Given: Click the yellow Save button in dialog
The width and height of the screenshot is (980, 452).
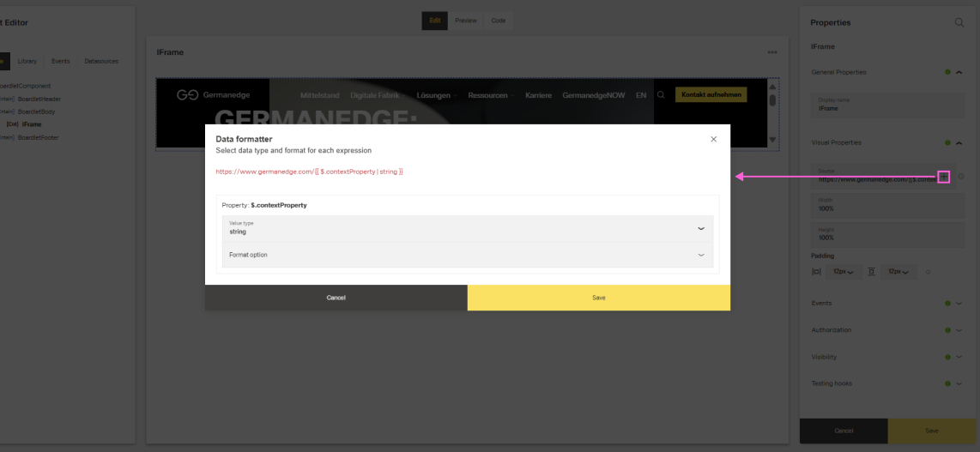Looking at the screenshot, I should tap(599, 298).
